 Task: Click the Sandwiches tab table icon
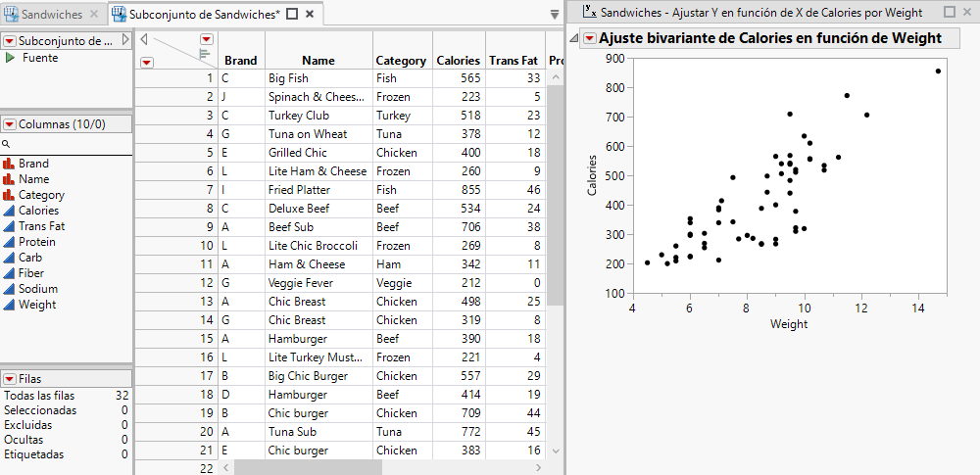(x=11, y=14)
